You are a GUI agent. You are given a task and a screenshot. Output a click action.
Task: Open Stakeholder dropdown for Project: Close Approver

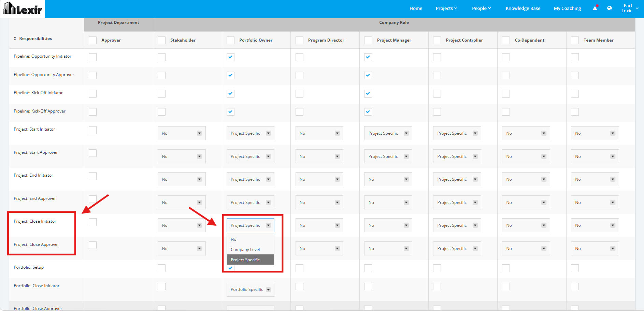point(182,249)
